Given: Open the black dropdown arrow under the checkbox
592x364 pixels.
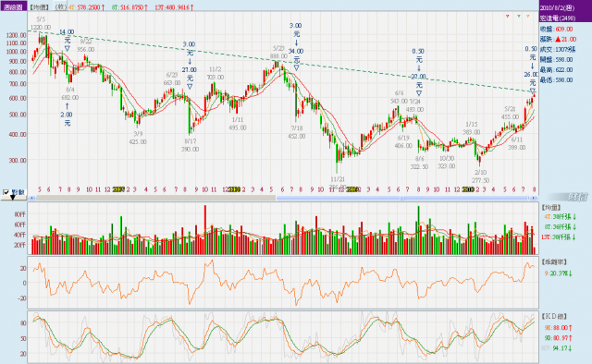Looking at the screenshot, I should pos(12,198).
